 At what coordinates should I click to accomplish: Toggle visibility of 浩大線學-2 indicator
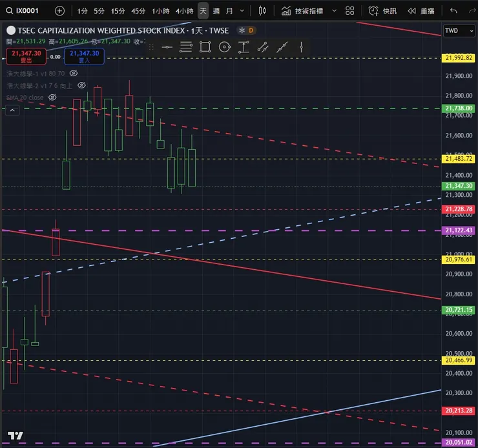81,85
